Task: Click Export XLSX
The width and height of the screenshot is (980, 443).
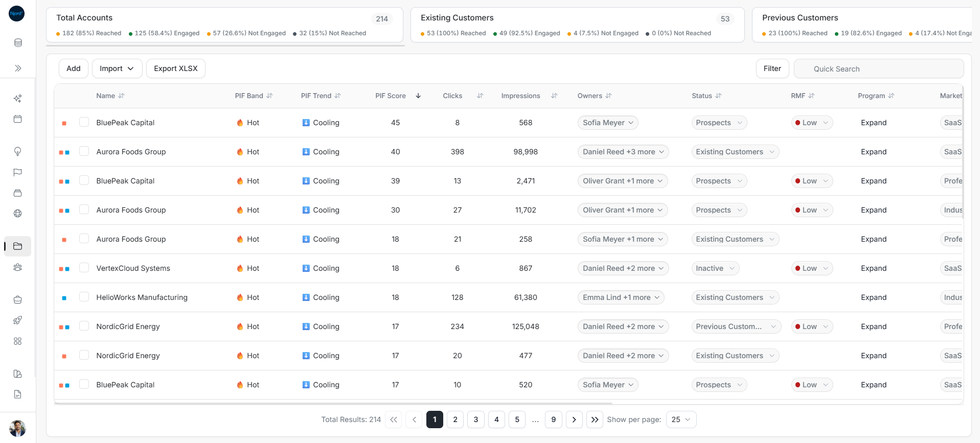Action: tap(176, 68)
